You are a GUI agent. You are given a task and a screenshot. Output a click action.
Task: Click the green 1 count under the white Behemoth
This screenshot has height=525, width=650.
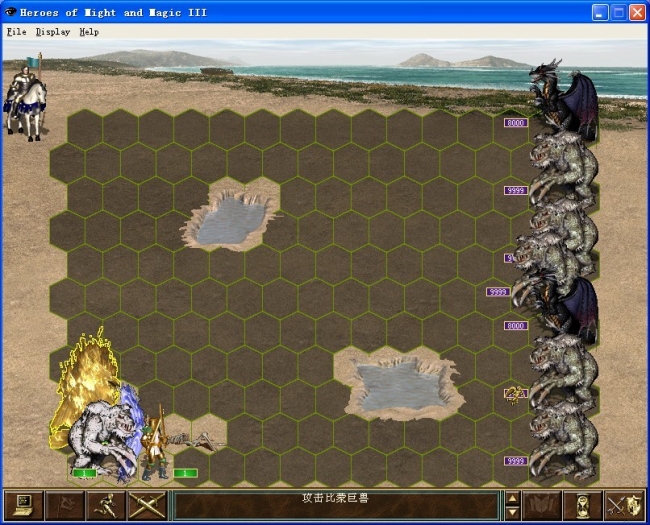tap(84, 473)
